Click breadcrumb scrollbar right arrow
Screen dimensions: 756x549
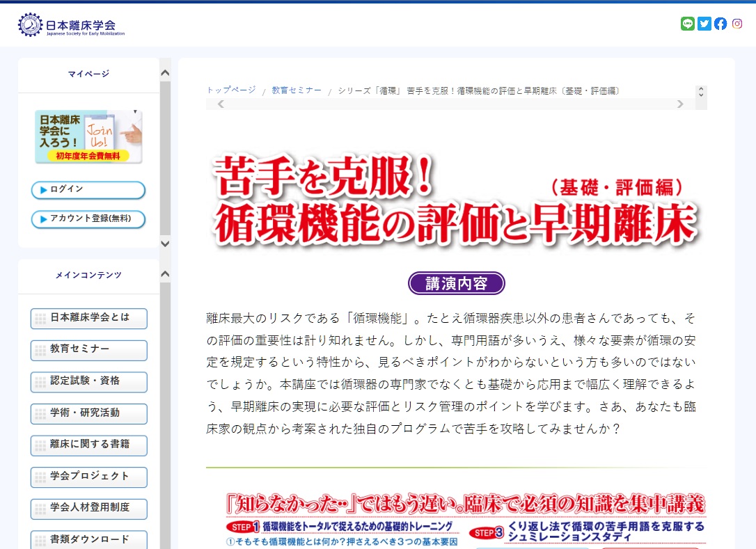click(680, 104)
